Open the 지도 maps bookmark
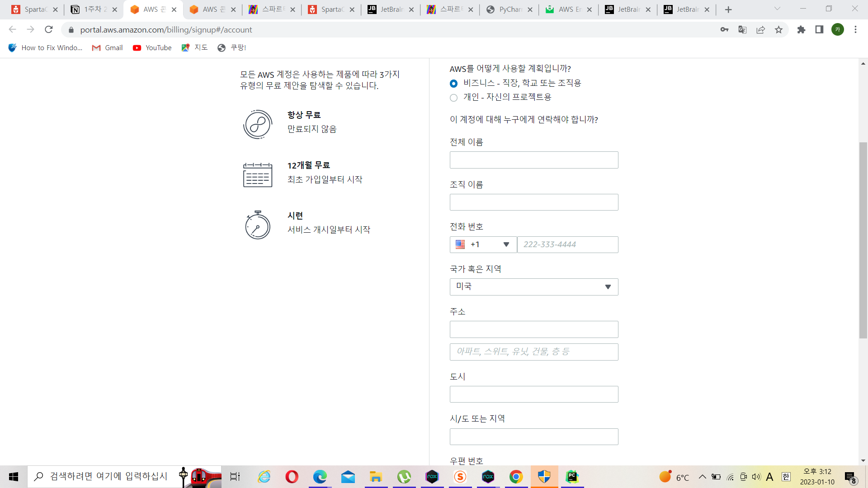 coord(195,48)
